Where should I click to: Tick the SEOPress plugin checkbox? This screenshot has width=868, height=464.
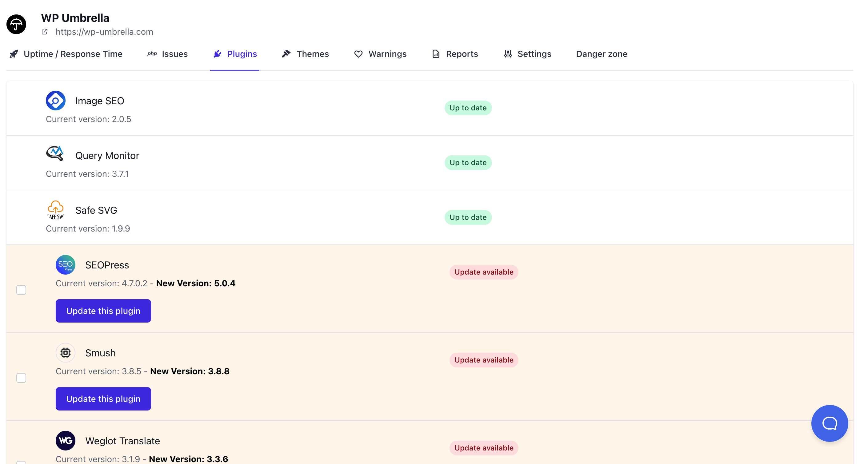click(x=21, y=290)
